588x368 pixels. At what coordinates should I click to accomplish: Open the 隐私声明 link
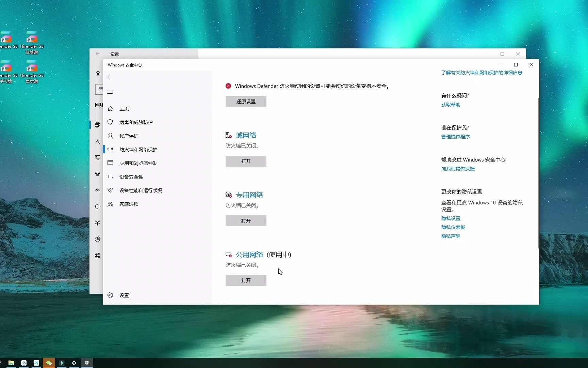point(451,236)
